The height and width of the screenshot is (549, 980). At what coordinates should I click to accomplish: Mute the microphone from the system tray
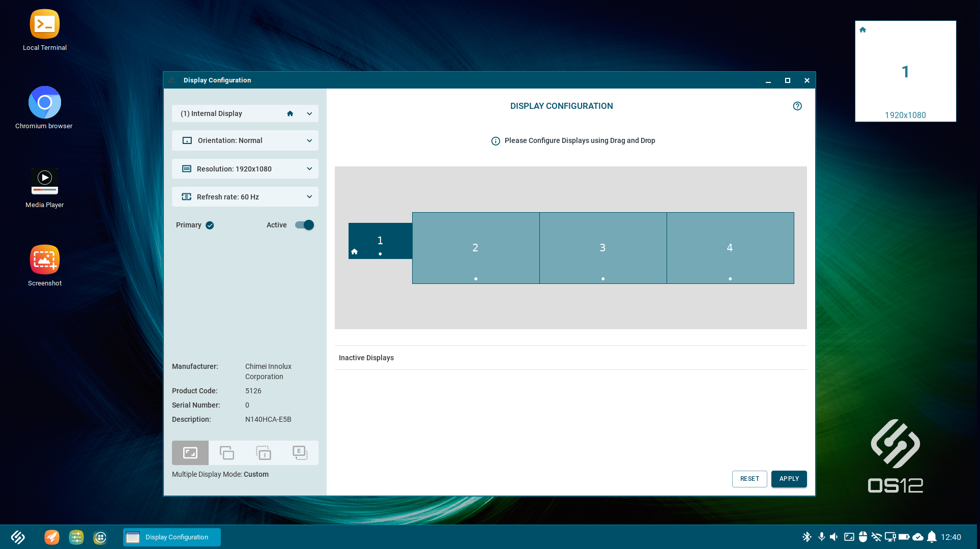point(821,537)
